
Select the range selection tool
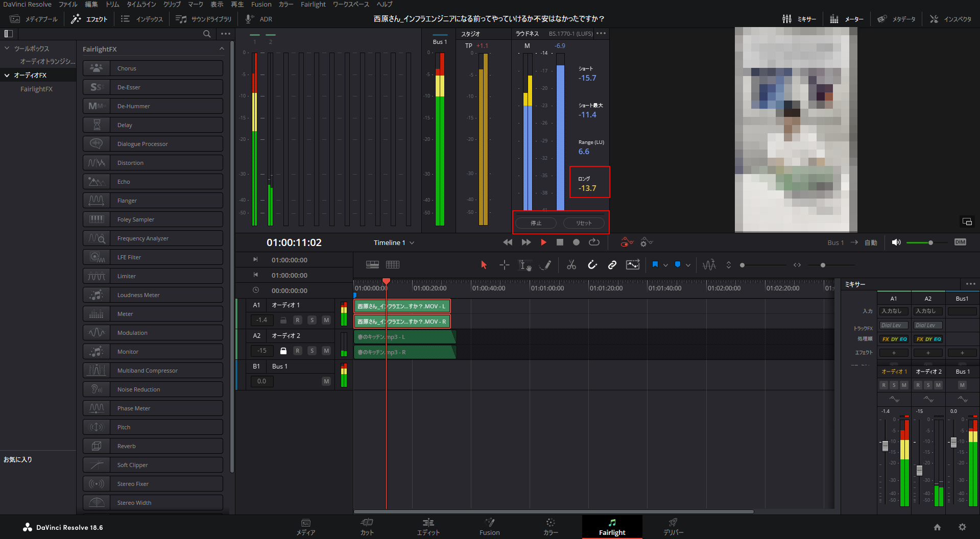point(525,265)
